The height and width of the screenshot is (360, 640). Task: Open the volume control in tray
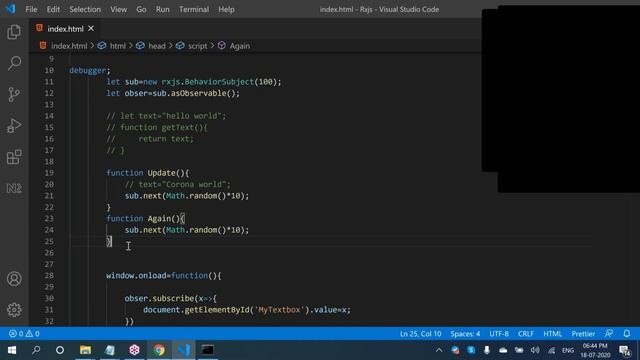tap(535, 350)
